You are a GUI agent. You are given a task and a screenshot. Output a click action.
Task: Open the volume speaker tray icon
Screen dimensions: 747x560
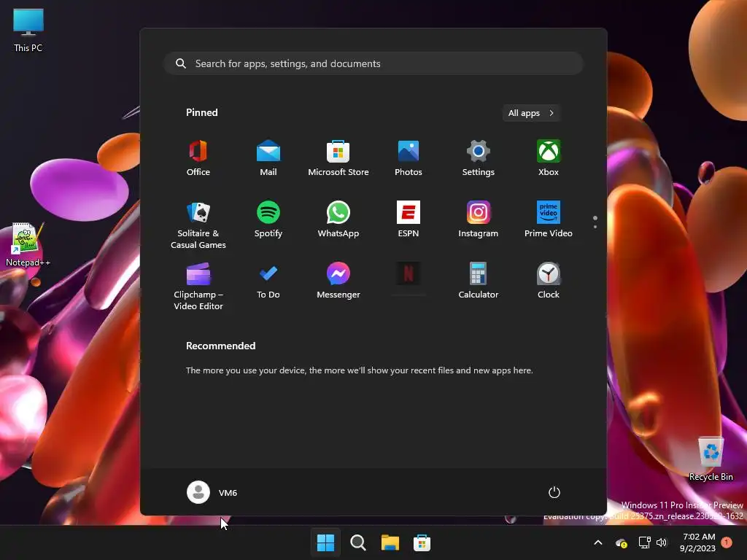click(661, 542)
